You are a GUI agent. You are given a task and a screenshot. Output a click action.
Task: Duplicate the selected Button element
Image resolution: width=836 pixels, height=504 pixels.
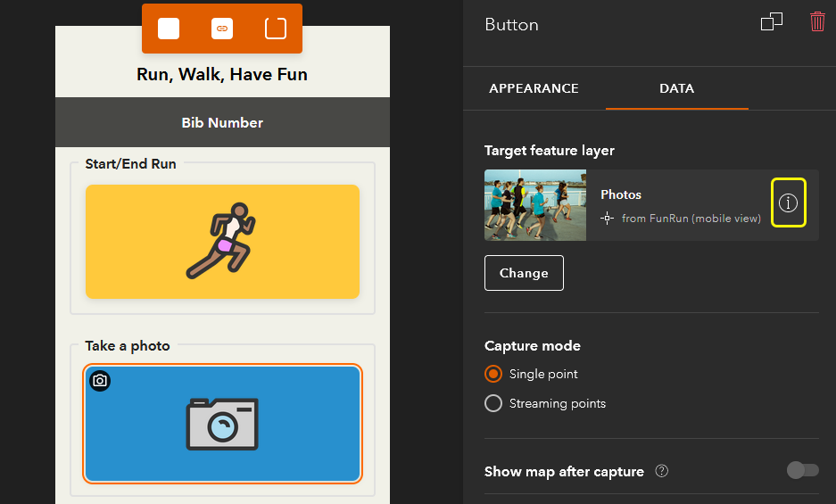(x=772, y=22)
